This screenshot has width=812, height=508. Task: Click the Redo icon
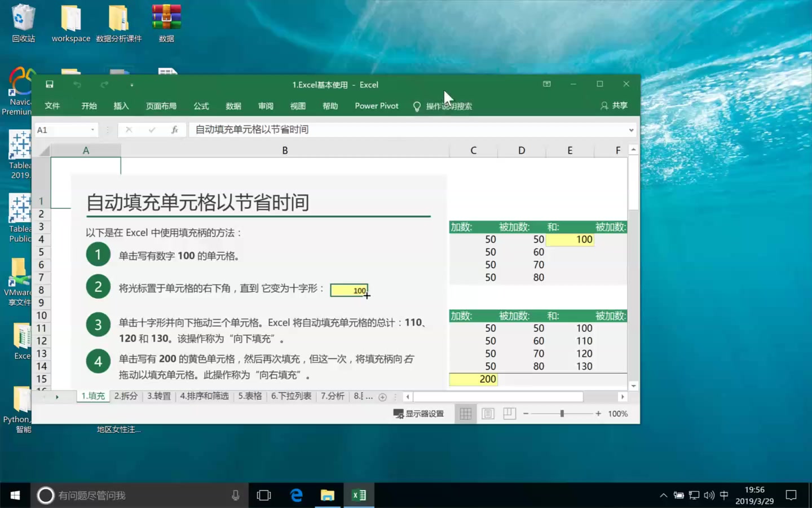click(x=104, y=84)
